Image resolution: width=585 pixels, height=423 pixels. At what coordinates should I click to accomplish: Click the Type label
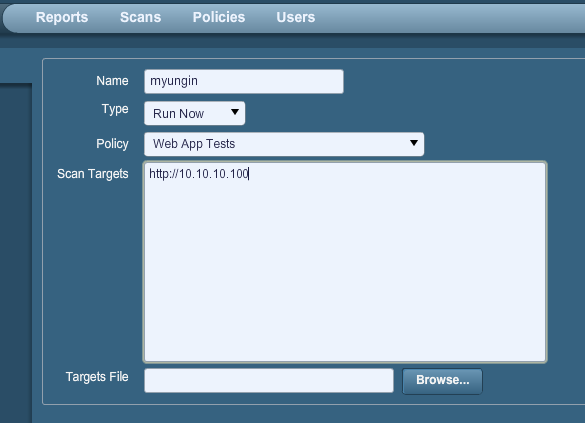click(x=115, y=109)
